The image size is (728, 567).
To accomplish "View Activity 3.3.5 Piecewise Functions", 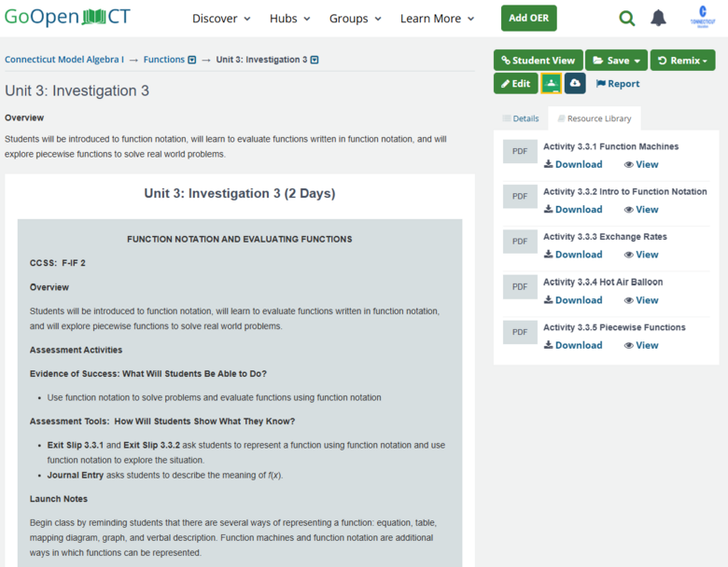I will (641, 345).
